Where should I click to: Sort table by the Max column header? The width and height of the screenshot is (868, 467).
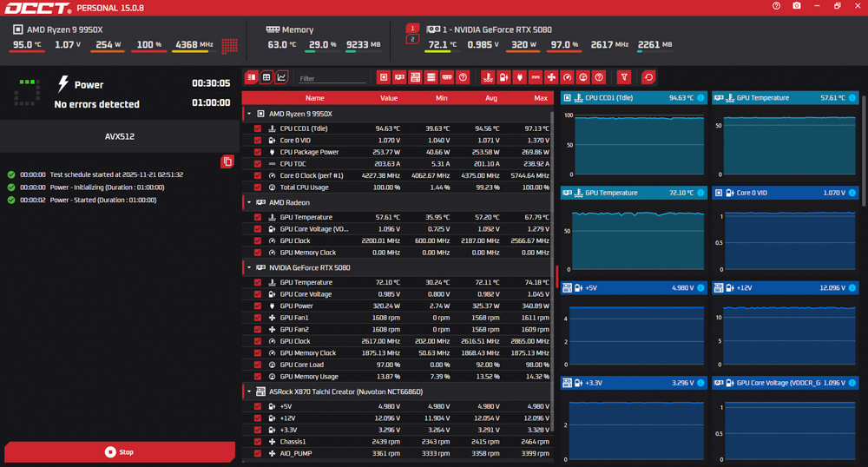click(x=541, y=98)
